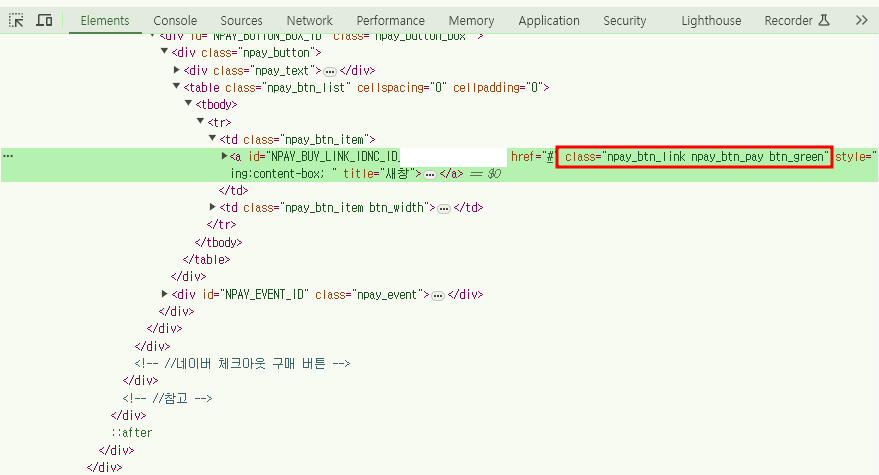This screenshot has width=879, height=475.
Task: Open the more tabs chevron
Action: (862, 21)
